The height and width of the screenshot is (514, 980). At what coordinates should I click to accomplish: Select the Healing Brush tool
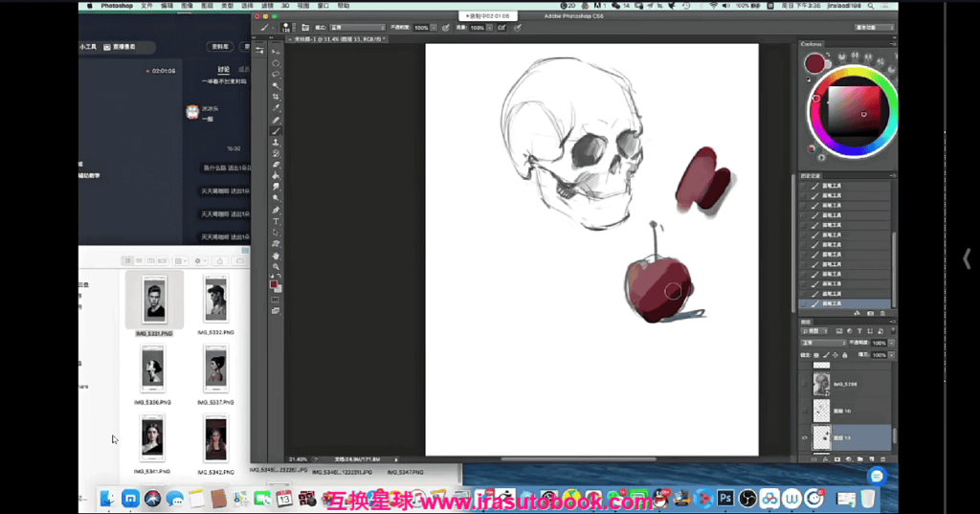pos(276,120)
